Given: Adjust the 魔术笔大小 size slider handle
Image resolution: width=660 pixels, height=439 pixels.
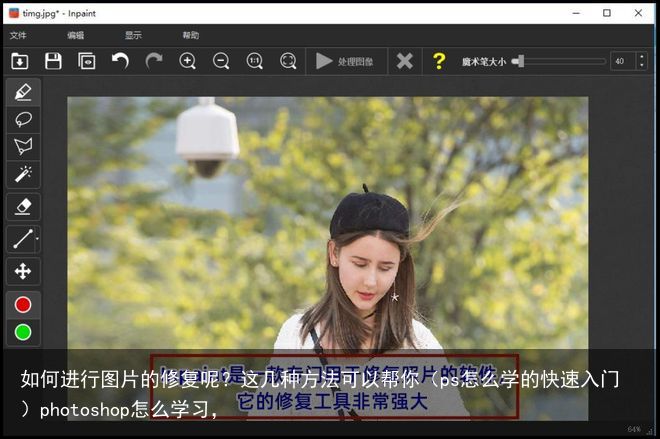Looking at the screenshot, I should tap(519, 61).
